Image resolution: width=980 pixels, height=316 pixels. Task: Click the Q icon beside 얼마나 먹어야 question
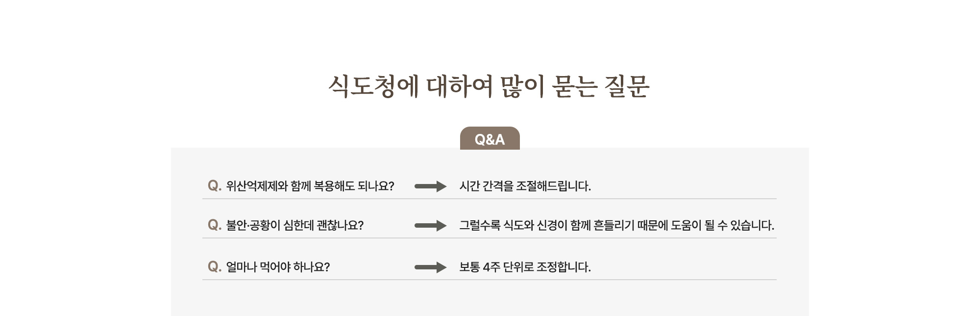[214, 266]
